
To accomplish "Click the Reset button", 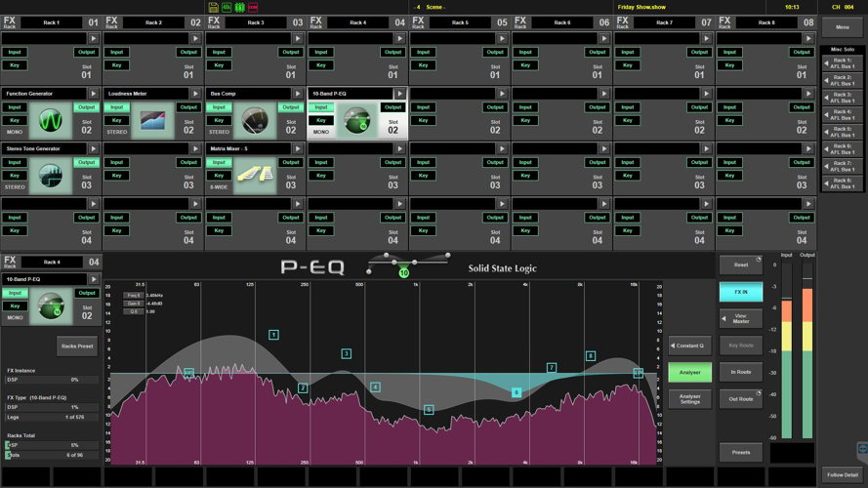I will pos(741,265).
